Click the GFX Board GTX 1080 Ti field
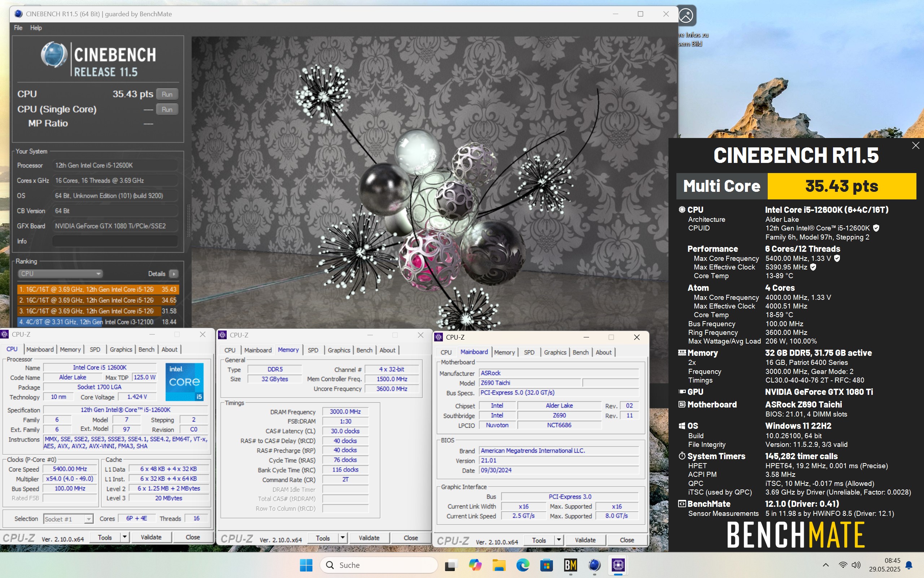This screenshot has height=578, width=924. 115,226
